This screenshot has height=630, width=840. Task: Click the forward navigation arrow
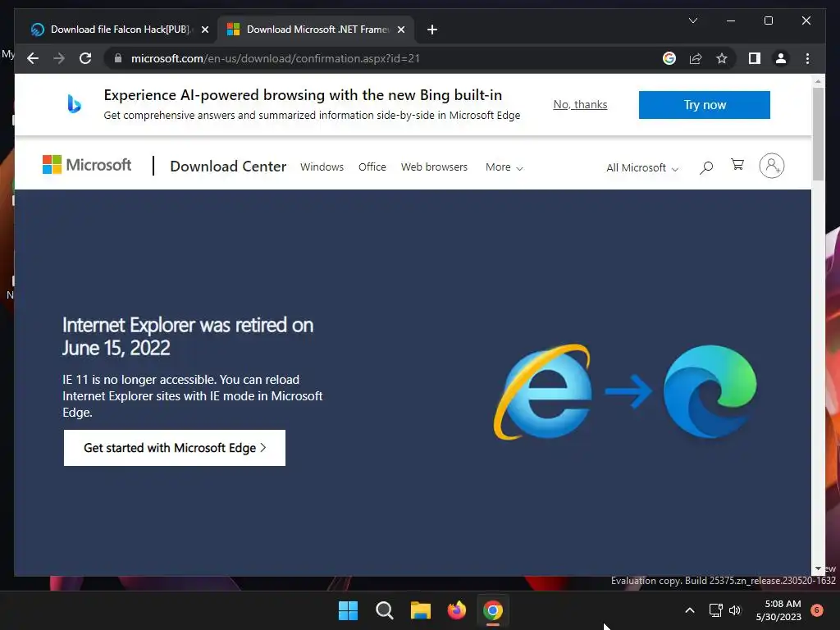coord(59,58)
